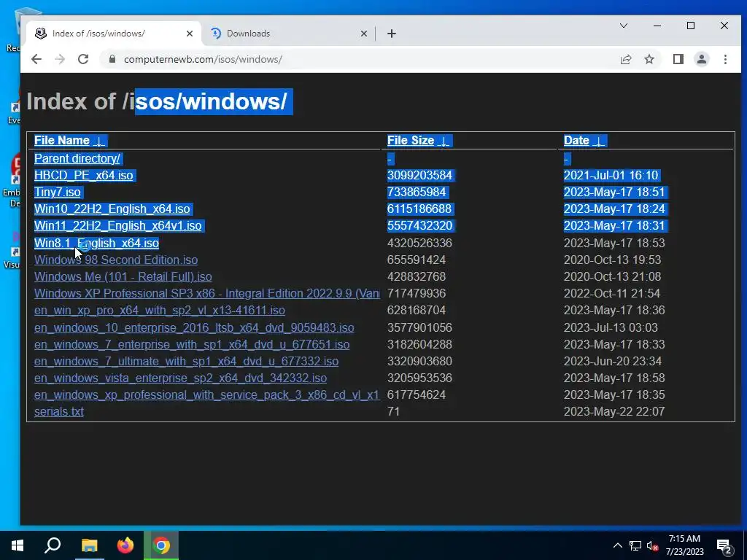Download Win8.1_English_x64.iso
Screen dimensions: 747x560
click(96, 243)
